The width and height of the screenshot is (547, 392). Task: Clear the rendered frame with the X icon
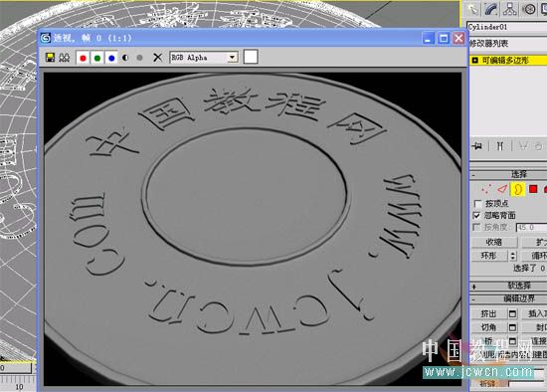[x=158, y=58]
